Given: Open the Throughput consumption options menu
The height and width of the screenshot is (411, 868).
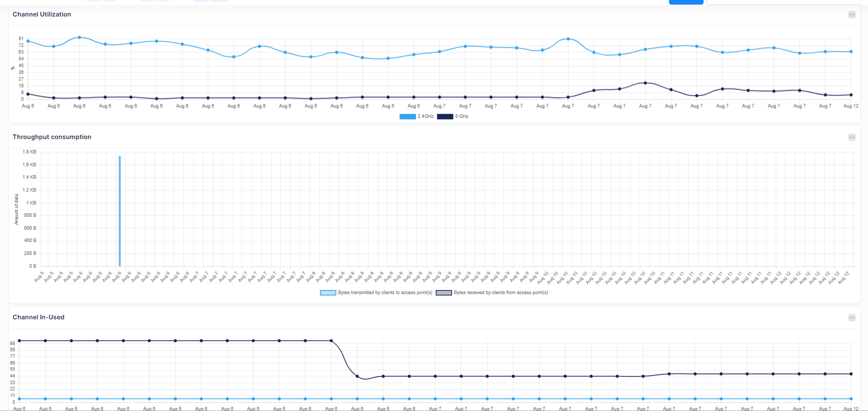Looking at the screenshot, I should [x=852, y=138].
